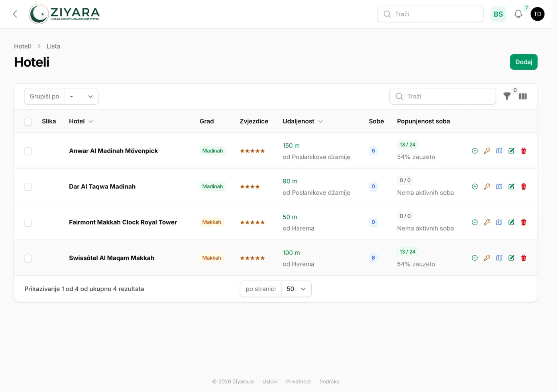Click the plus icon for Swissôtel Al Maqam Makkah

click(475, 258)
